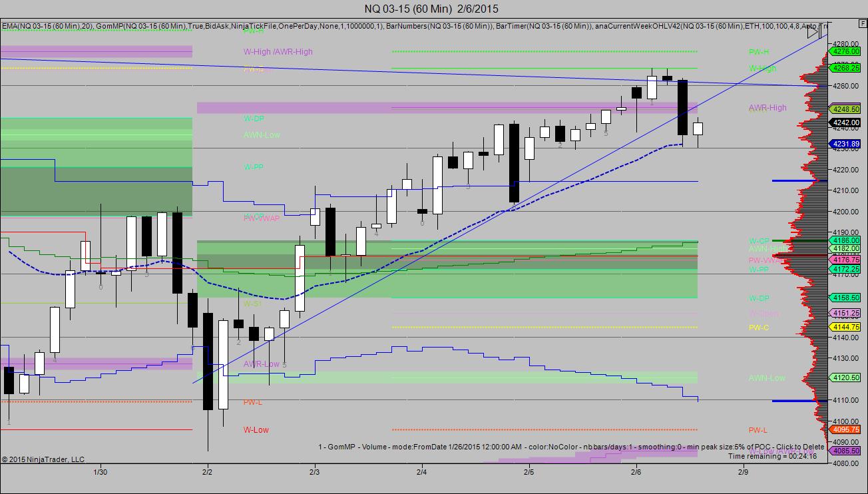
Task: Click the EMA indicator label text
Action: point(48,26)
